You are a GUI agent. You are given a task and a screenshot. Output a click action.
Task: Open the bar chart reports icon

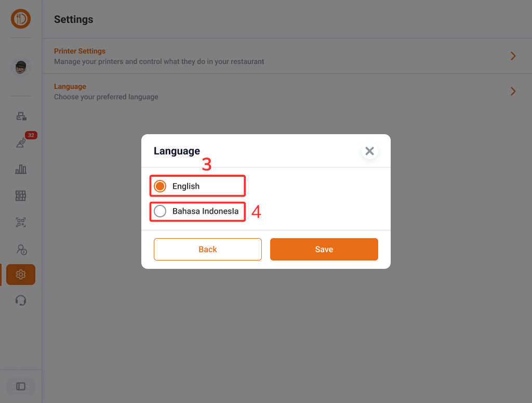[x=21, y=169]
